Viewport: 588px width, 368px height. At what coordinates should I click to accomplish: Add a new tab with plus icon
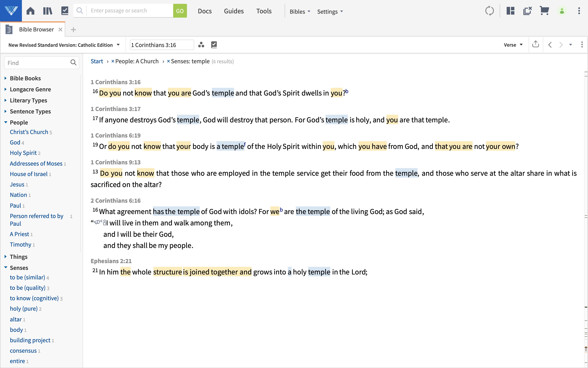click(x=73, y=30)
